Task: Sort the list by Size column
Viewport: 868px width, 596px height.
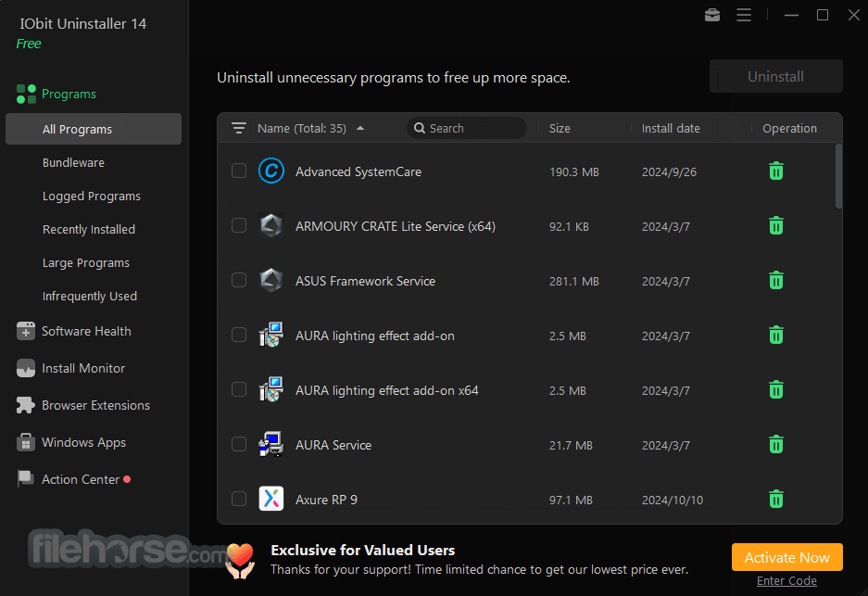Action: coord(560,129)
